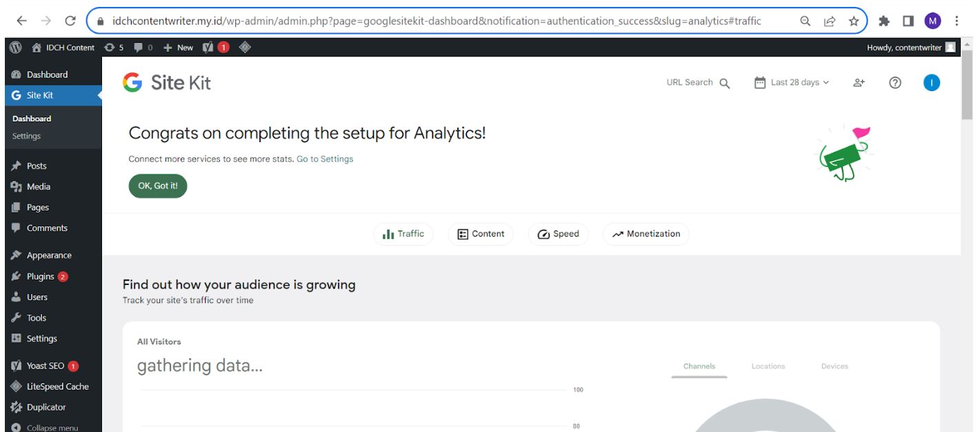Screen dimensions: 980x432
Task: Click the browser address bar
Action: tap(441, 21)
